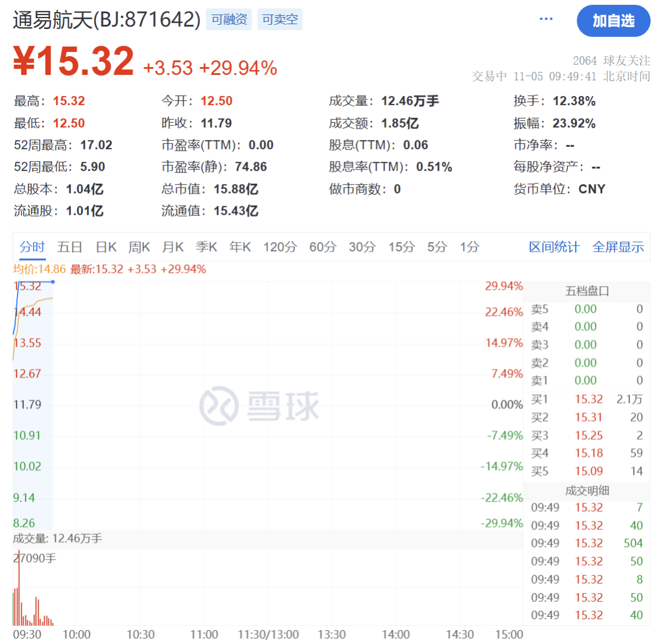Click the 卖5 row in the order book
Viewport: 653px width, 644px height.
point(586,309)
